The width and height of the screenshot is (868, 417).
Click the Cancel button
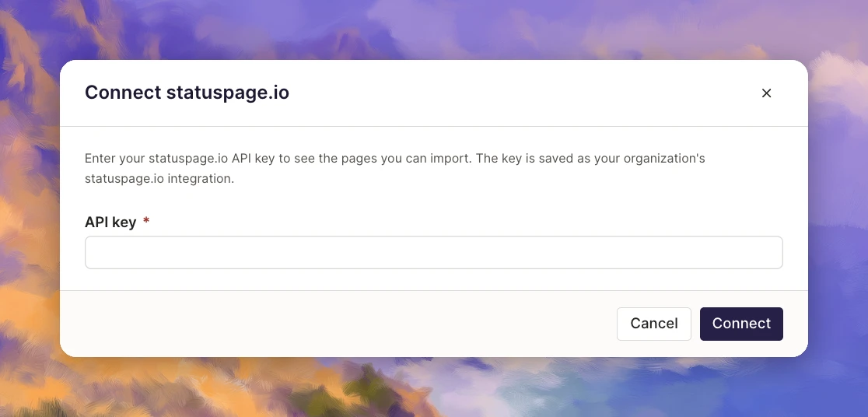click(654, 324)
